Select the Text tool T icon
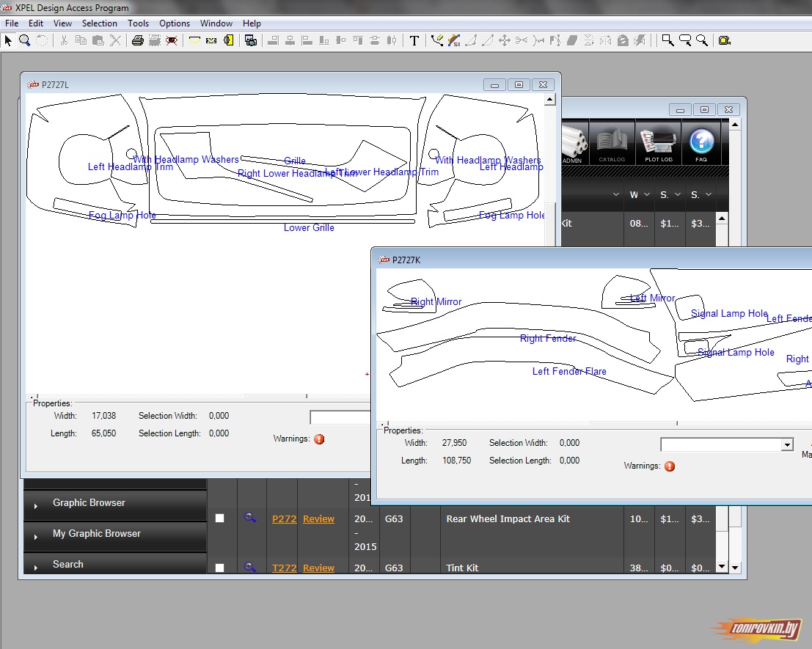 coord(414,40)
